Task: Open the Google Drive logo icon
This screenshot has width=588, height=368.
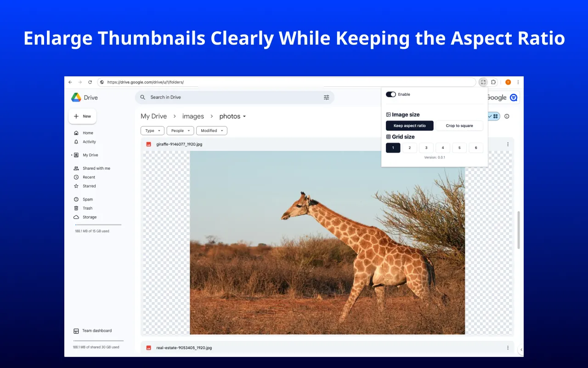Action: tap(76, 97)
